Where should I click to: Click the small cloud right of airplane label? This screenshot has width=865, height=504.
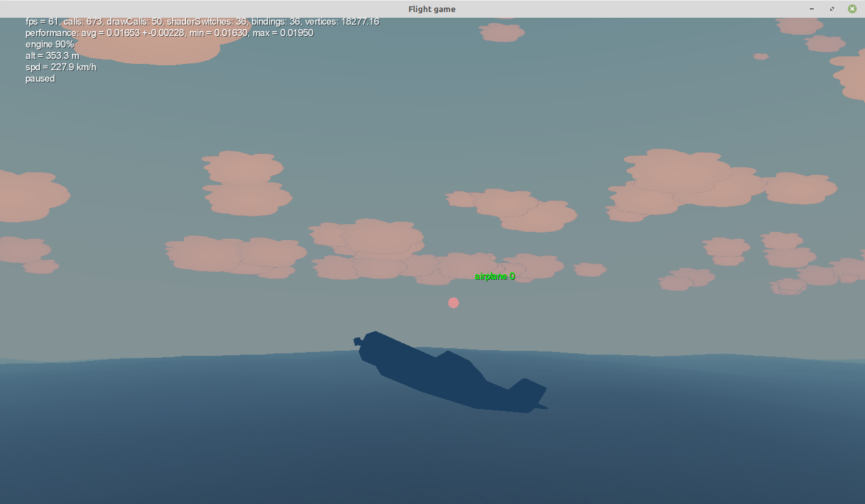[x=590, y=270]
